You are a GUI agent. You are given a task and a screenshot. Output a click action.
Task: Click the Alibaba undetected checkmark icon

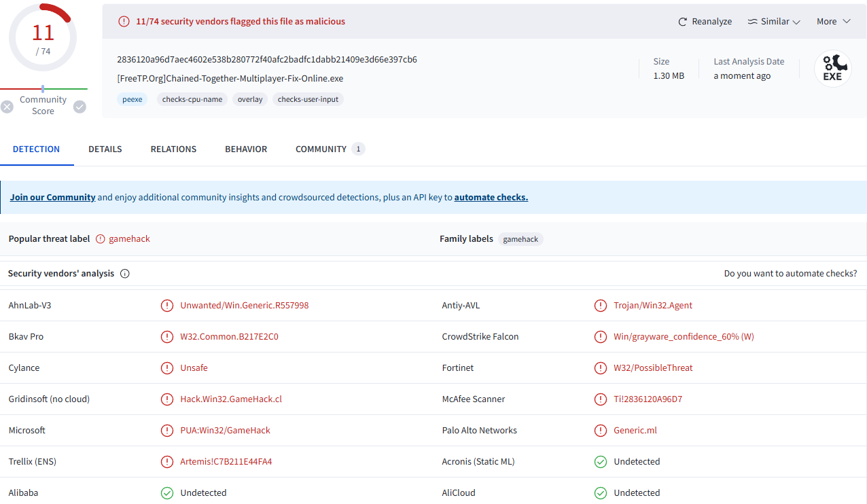tap(167, 493)
